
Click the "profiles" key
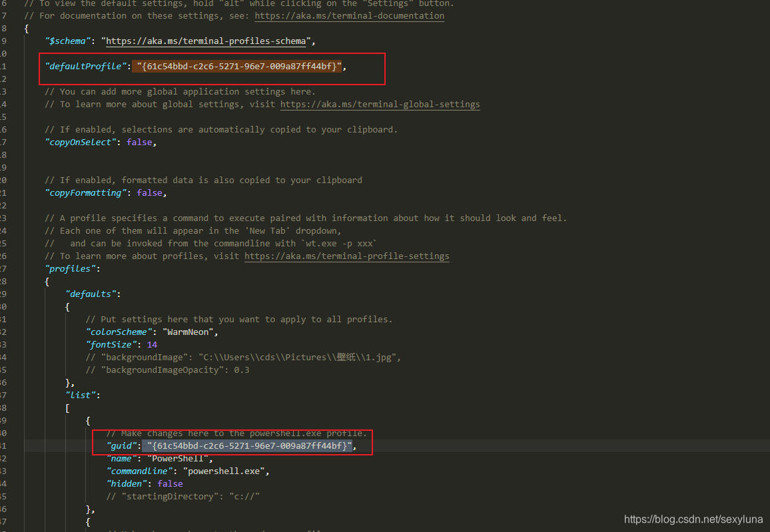click(70, 269)
